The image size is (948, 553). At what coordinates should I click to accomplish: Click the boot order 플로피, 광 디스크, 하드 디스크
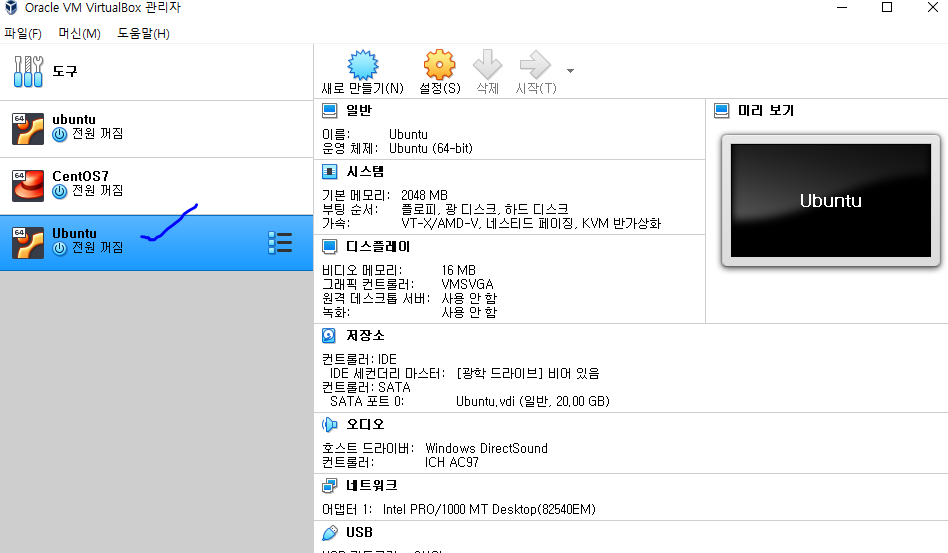click(485, 209)
